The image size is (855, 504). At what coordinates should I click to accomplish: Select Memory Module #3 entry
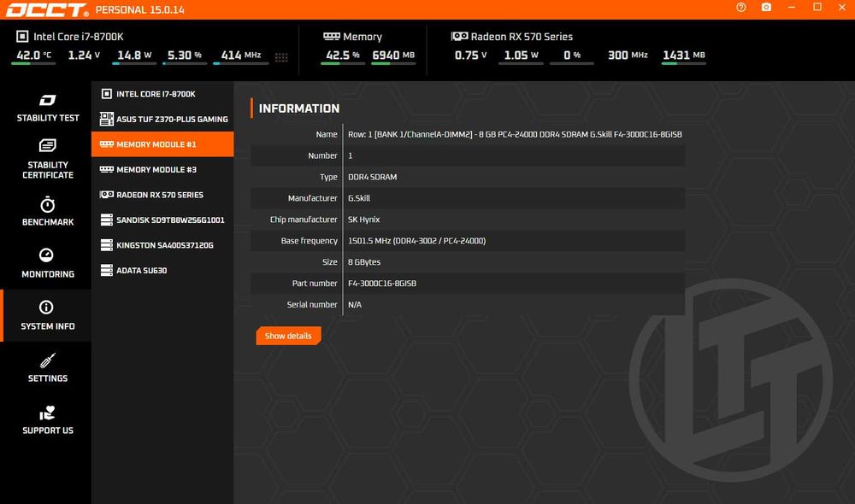click(162, 169)
